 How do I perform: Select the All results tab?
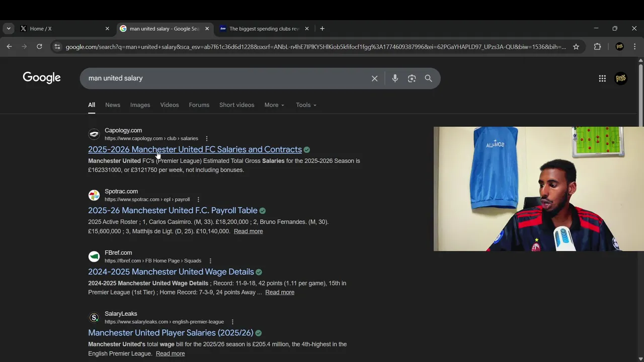tap(92, 105)
